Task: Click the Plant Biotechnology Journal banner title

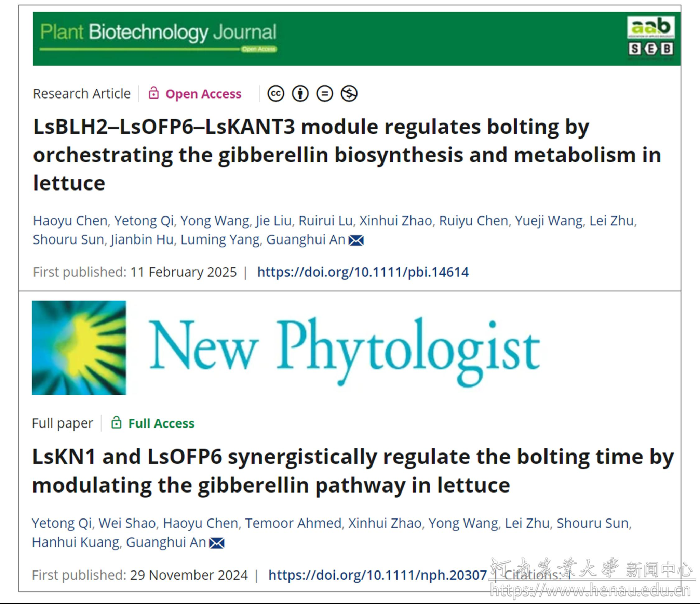Action: pos(158,32)
